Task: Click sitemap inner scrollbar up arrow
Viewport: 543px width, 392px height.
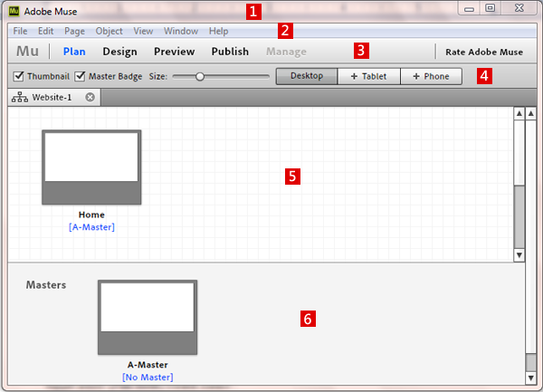Action: point(519,113)
